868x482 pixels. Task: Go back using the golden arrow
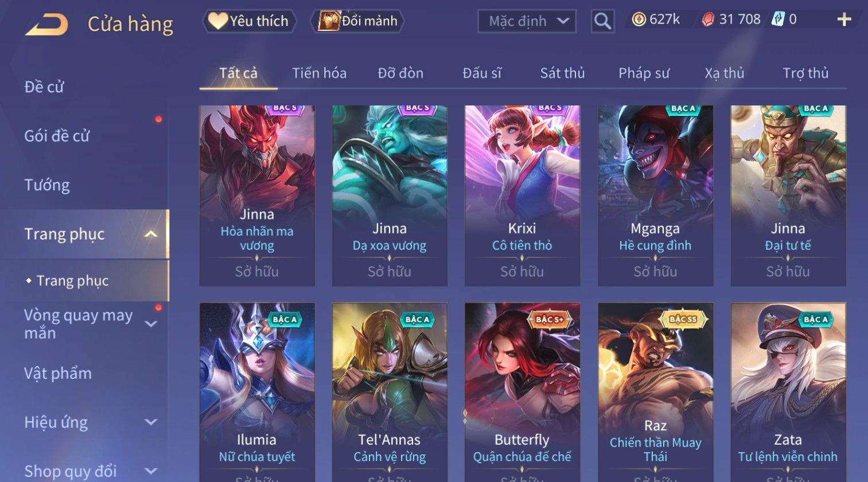[46, 24]
